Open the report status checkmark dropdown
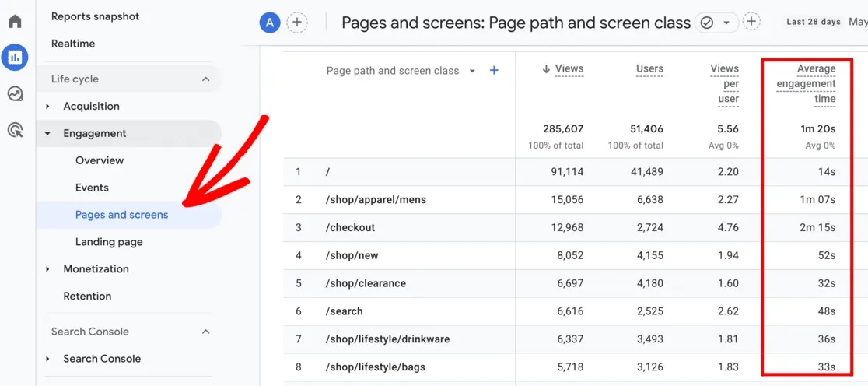The image size is (868, 386). [716, 23]
